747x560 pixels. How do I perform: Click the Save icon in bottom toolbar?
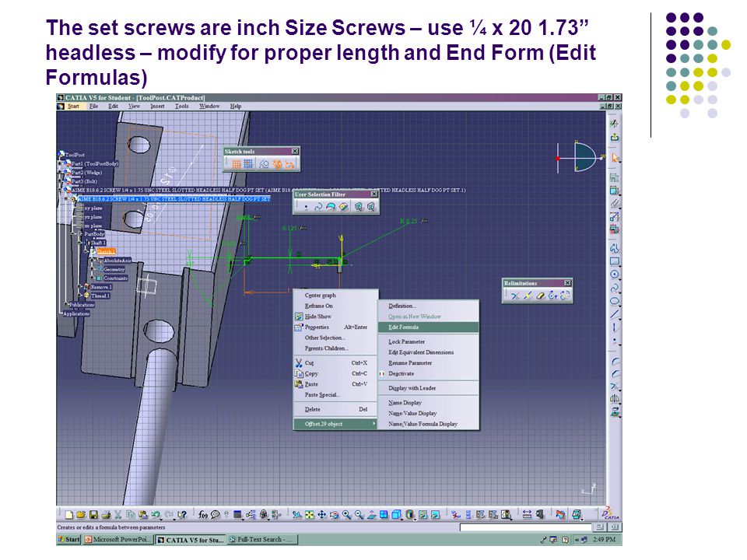tap(93, 515)
